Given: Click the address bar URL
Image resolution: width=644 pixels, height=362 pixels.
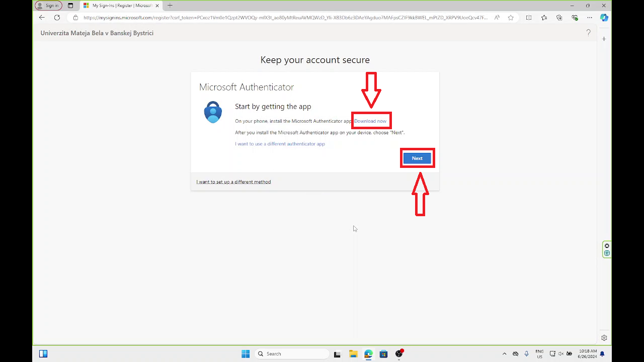Looking at the screenshot, I should coord(285,18).
